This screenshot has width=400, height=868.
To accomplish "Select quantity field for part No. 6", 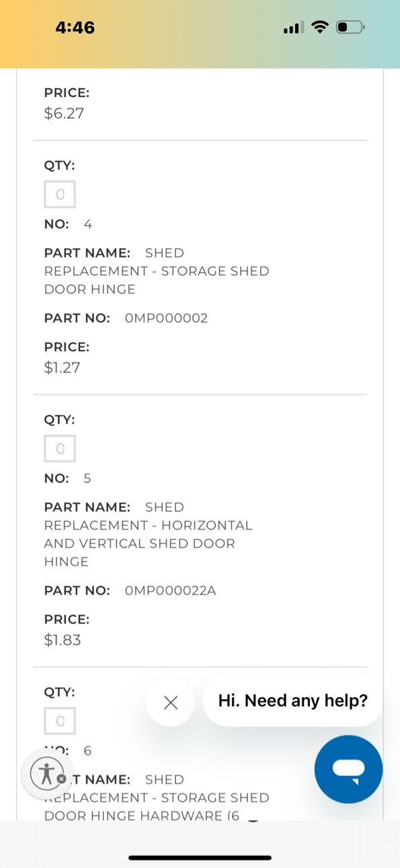I will pyautogui.click(x=60, y=721).
